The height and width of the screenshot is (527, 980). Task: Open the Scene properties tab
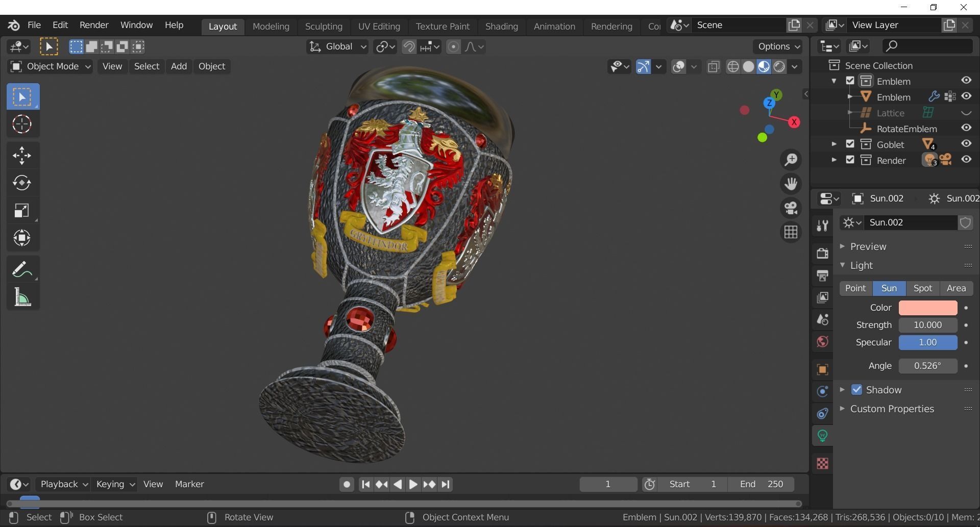(x=822, y=319)
